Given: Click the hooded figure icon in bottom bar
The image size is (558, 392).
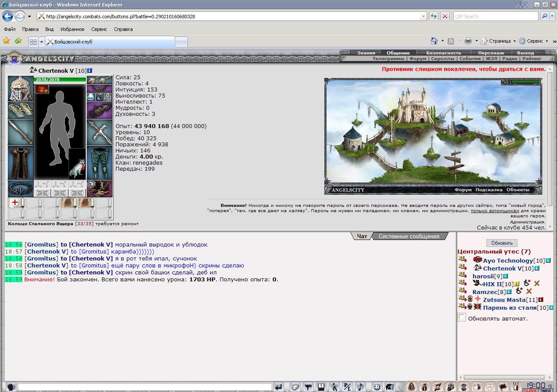Looking at the screenshot, I should coord(411,386).
